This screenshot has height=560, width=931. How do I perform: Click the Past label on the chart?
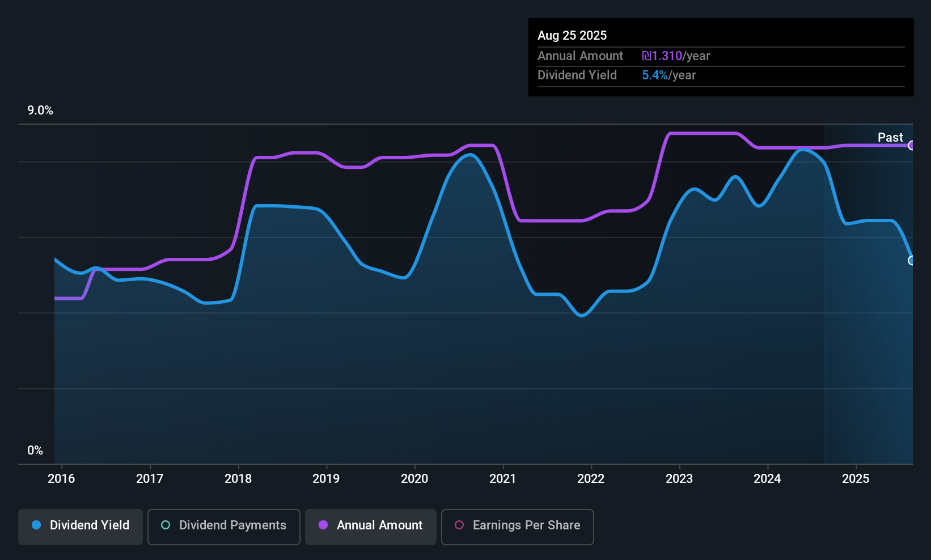(890, 137)
